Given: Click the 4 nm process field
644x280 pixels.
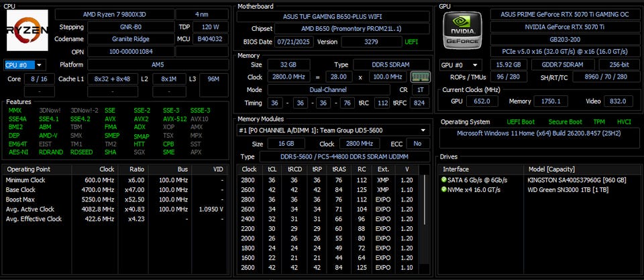Looking at the screenshot, I should (x=202, y=14).
